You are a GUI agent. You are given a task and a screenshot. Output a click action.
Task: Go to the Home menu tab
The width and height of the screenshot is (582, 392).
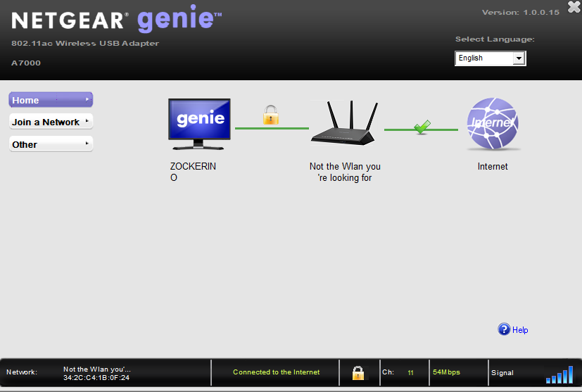51,100
